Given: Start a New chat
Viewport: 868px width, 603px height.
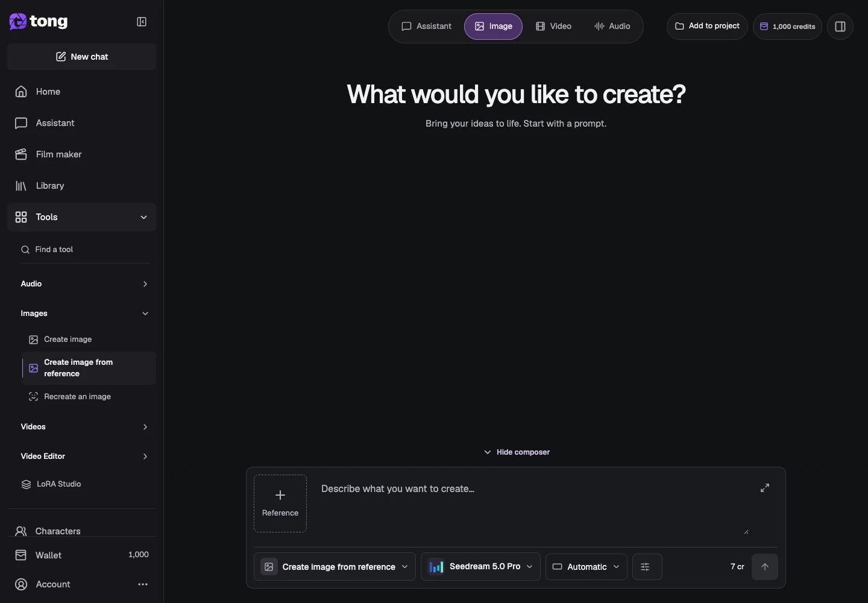Looking at the screenshot, I should [82, 57].
